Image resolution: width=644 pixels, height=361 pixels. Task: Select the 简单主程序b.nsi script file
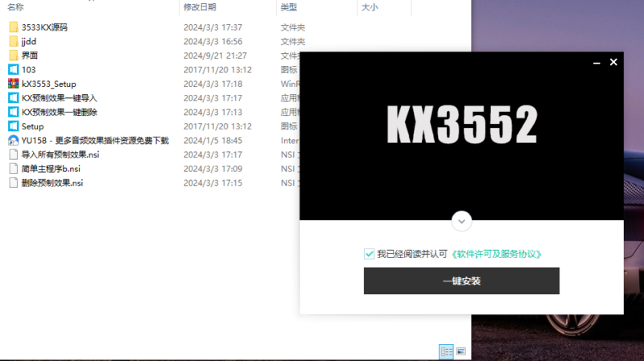(x=51, y=169)
